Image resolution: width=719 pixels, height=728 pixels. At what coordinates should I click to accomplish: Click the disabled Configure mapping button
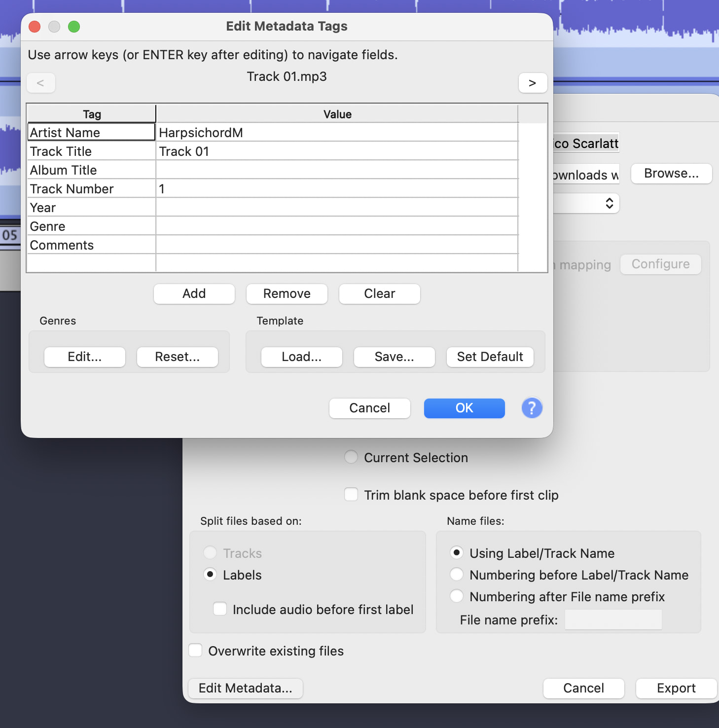661,264
